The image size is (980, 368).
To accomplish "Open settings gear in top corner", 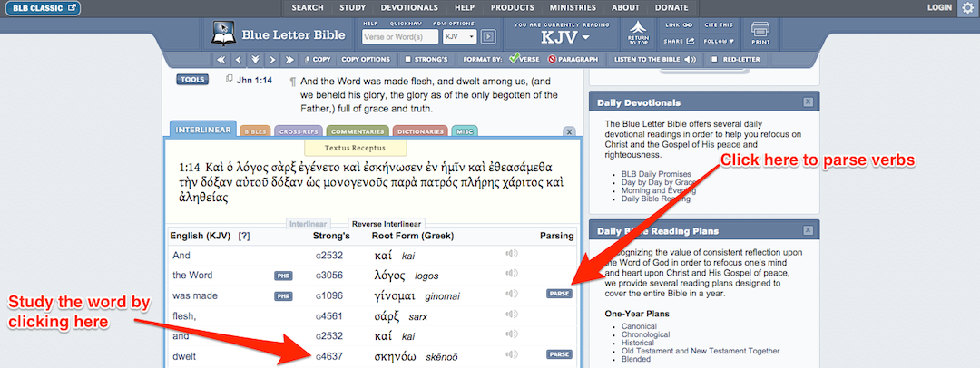I will pos(968,8).
